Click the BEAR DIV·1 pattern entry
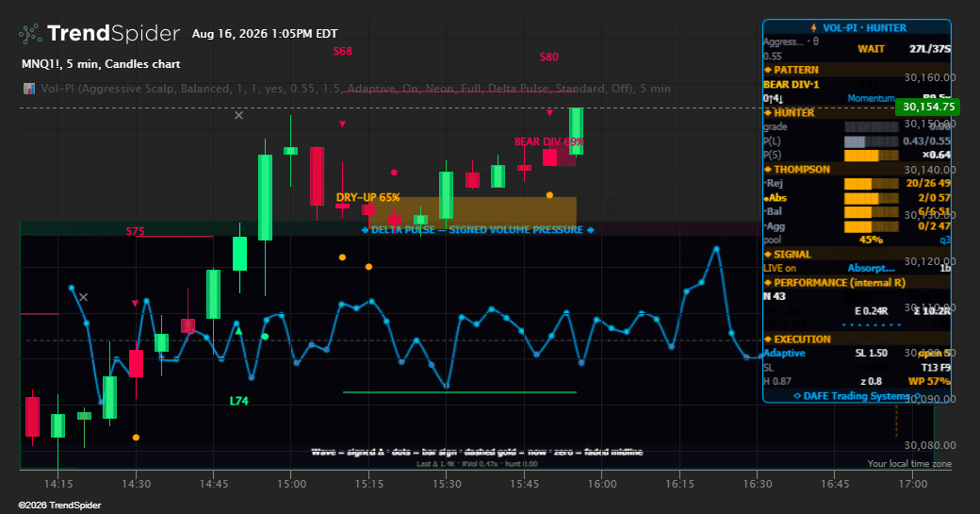Screen dimensions: 980x514 coord(792,85)
